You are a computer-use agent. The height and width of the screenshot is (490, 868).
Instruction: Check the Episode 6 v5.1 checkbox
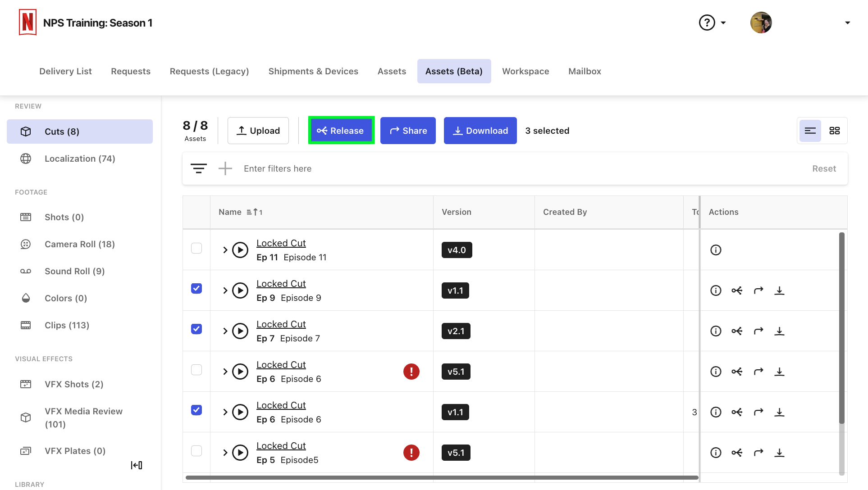coord(196,370)
